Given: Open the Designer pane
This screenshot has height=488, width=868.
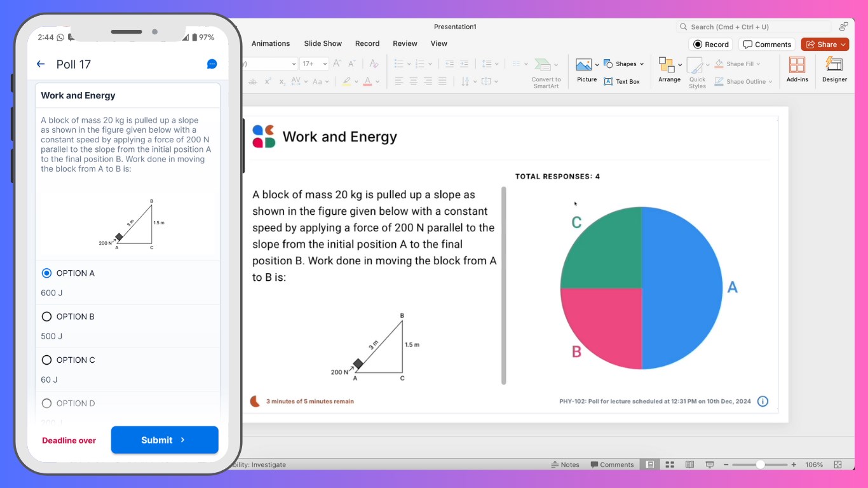Looking at the screenshot, I should point(834,70).
